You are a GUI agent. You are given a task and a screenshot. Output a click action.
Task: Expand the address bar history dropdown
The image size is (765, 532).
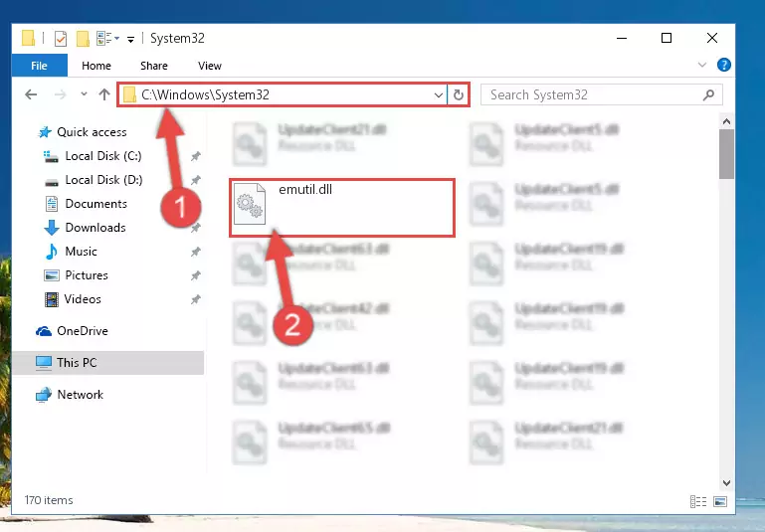pos(438,94)
